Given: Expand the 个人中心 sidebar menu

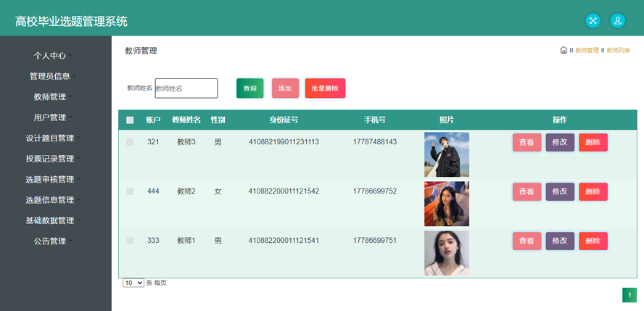Looking at the screenshot, I should tap(51, 55).
